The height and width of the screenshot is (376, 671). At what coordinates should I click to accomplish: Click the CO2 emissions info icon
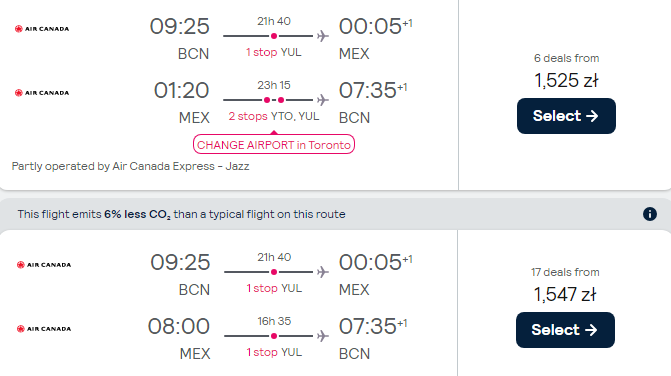pyautogui.click(x=650, y=214)
